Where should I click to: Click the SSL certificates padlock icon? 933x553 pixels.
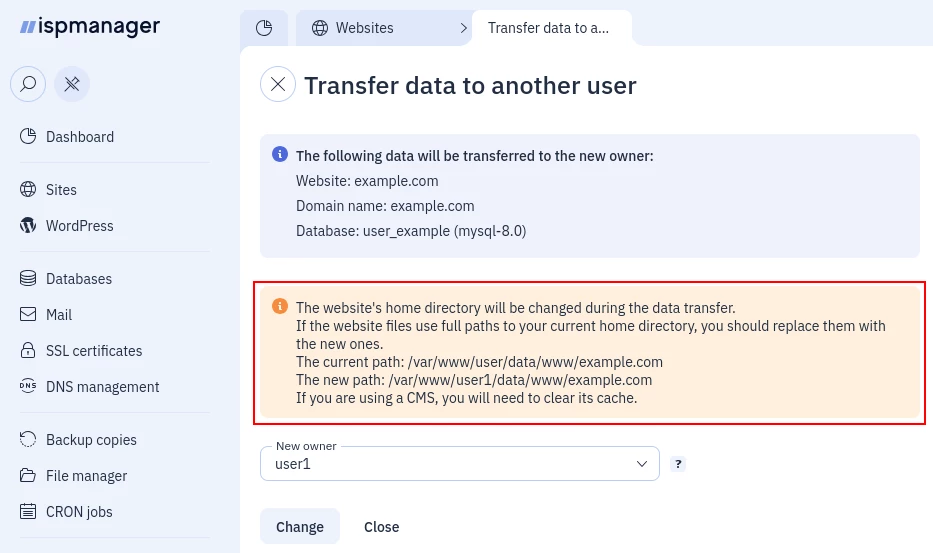click(x=28, y=351)
